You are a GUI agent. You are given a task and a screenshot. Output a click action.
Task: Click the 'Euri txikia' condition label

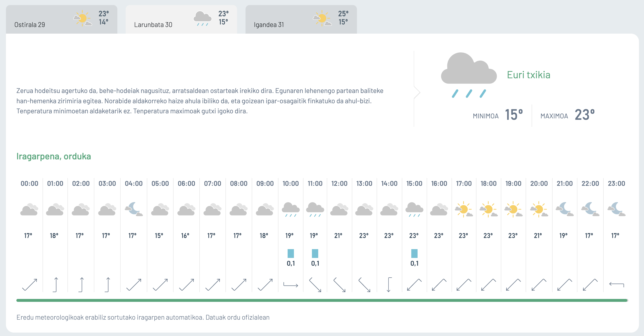click(x=528, y=75)
